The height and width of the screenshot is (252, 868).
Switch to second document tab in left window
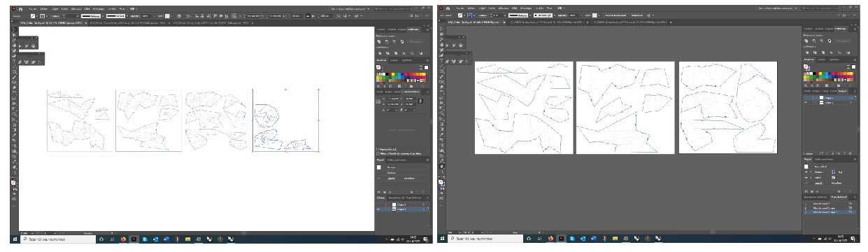pyautogui.click(x=129, y=23)
